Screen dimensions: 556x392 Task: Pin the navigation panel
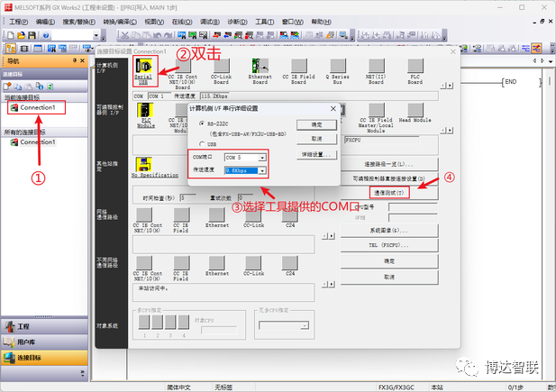point(75,60)
